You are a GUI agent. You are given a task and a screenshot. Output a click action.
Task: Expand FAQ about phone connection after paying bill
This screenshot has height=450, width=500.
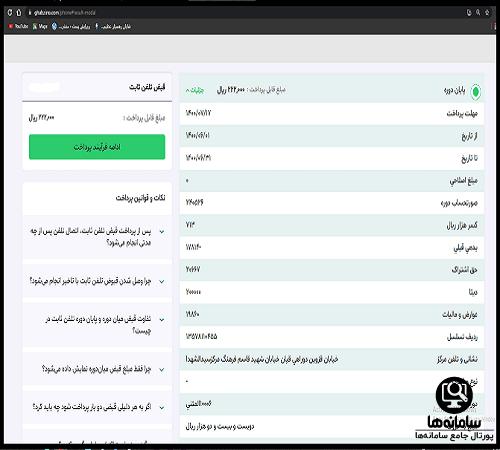click(97, 236)
